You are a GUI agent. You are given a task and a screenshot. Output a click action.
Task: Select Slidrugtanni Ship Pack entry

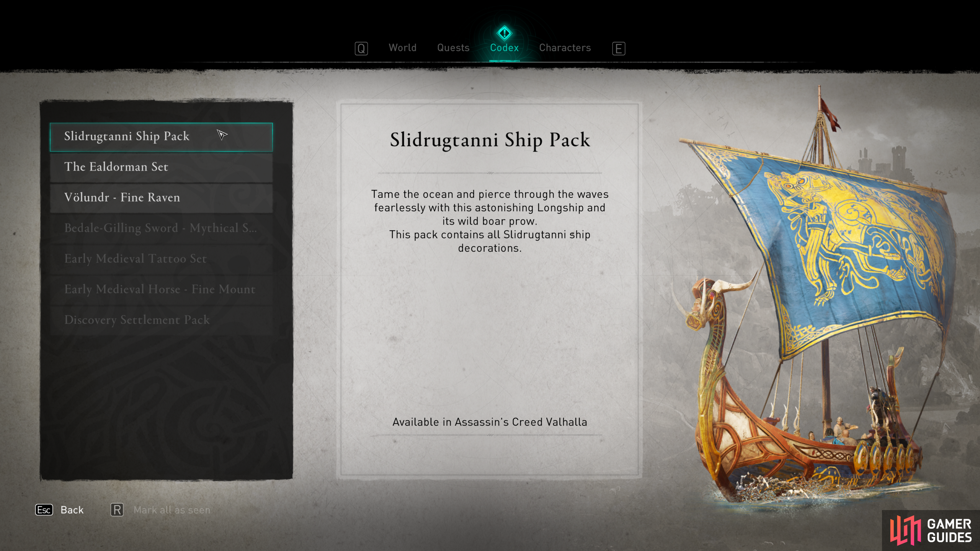pos(161,137)
